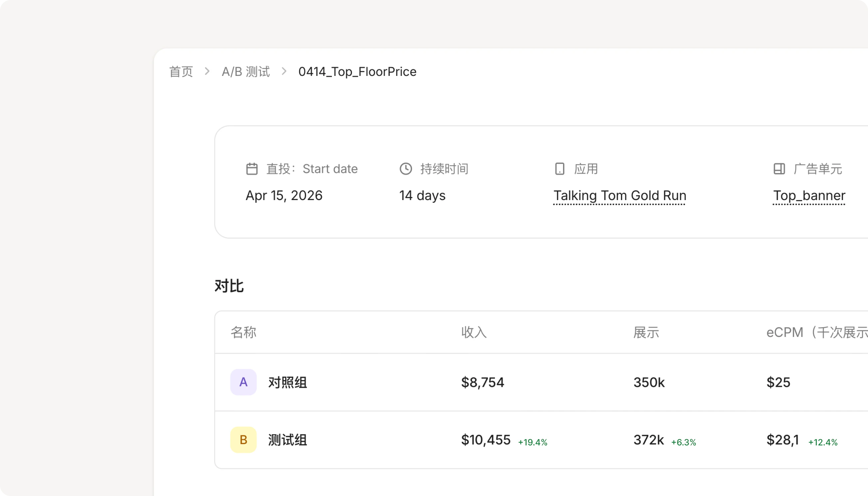
Task: Select the 测试组 row name
Action: click(288, 440)
